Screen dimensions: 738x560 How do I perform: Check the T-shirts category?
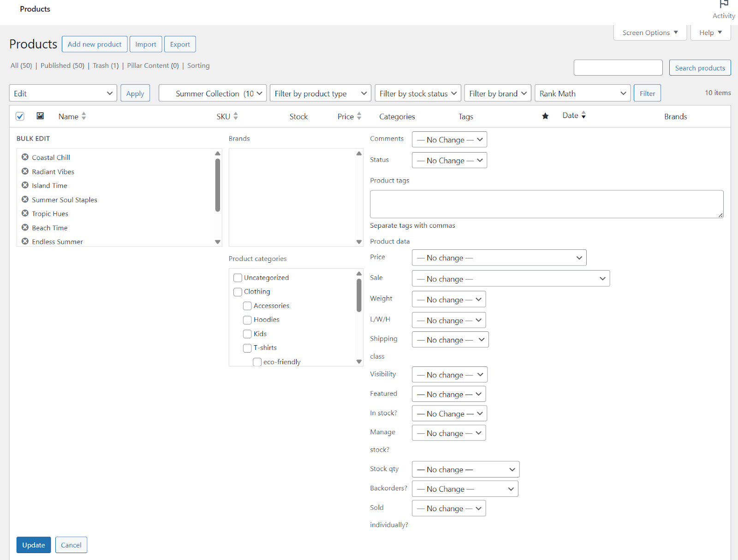[x=248, y=348]
